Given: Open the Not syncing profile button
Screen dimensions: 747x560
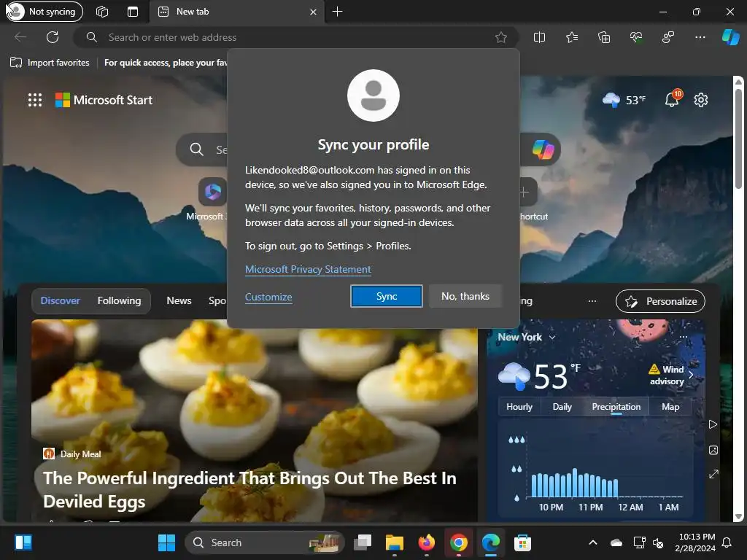Looking at the screenshot, I should [x=44, y=12].
